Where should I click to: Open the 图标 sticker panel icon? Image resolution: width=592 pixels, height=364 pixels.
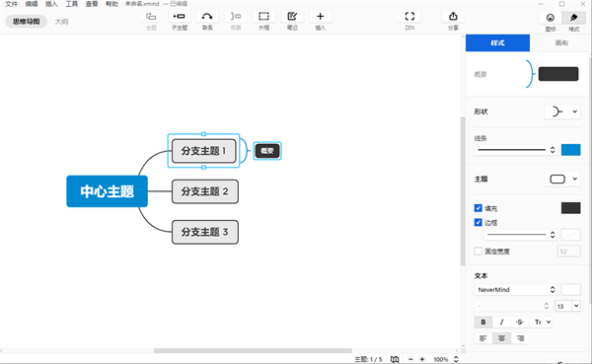pos(551,18)
